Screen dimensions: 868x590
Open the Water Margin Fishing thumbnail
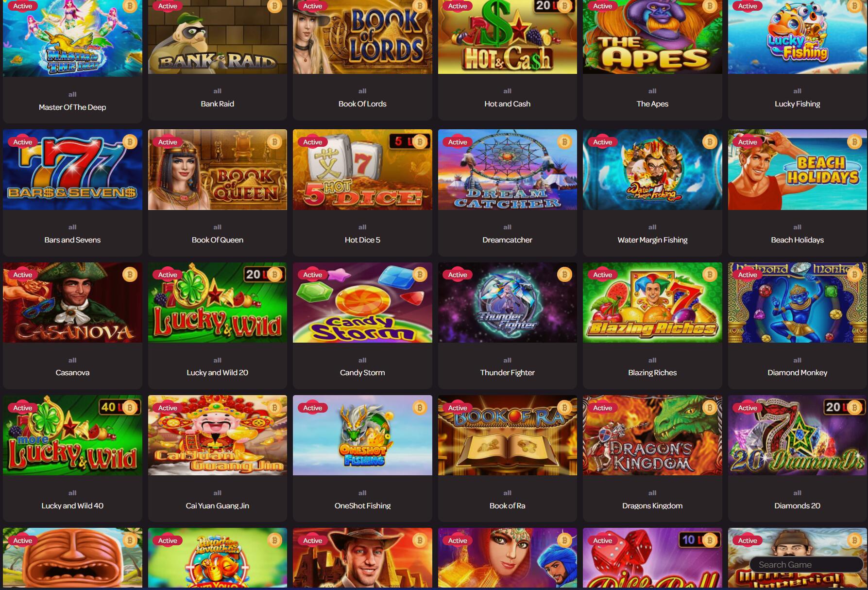point(652,170)
